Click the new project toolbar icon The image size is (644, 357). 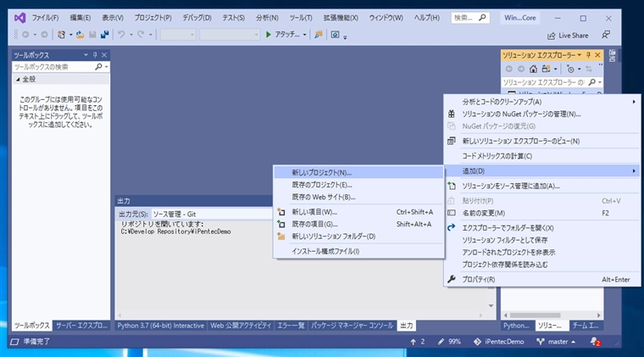pos(61,35)
